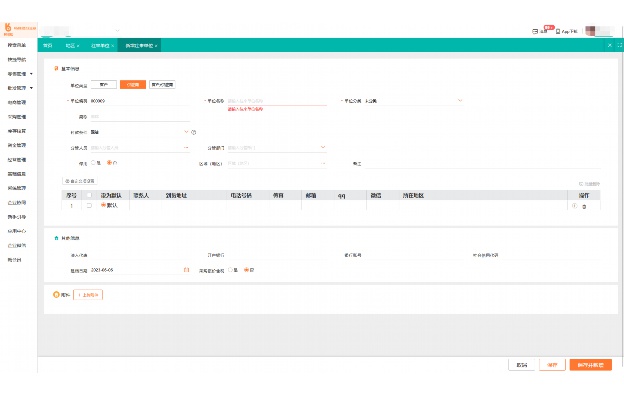Choose 是 radio for 停用
The height and width of the screenshot is (395, 624).
point(93,163)
